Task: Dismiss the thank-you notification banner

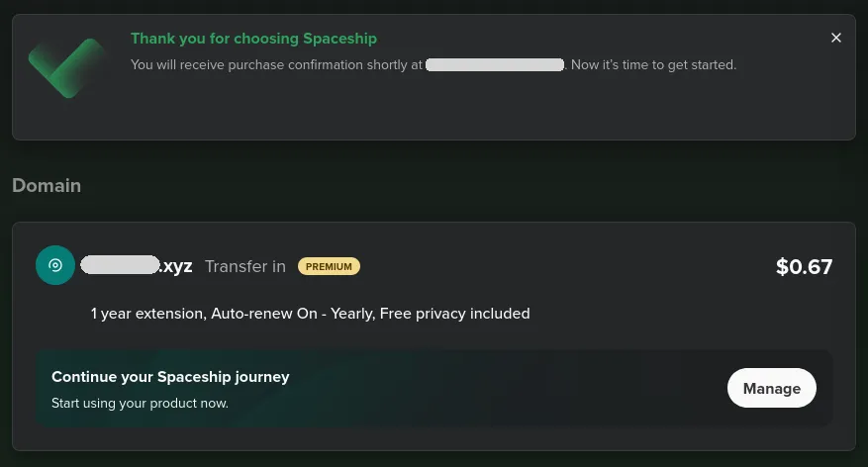Action: [x=836, y=38]
